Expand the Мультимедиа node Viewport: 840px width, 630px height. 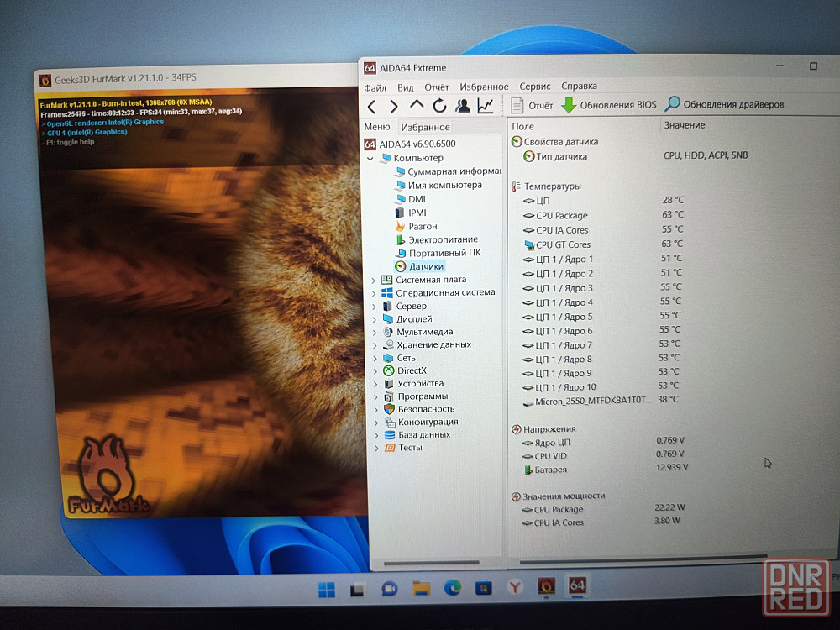coord(375,332)
